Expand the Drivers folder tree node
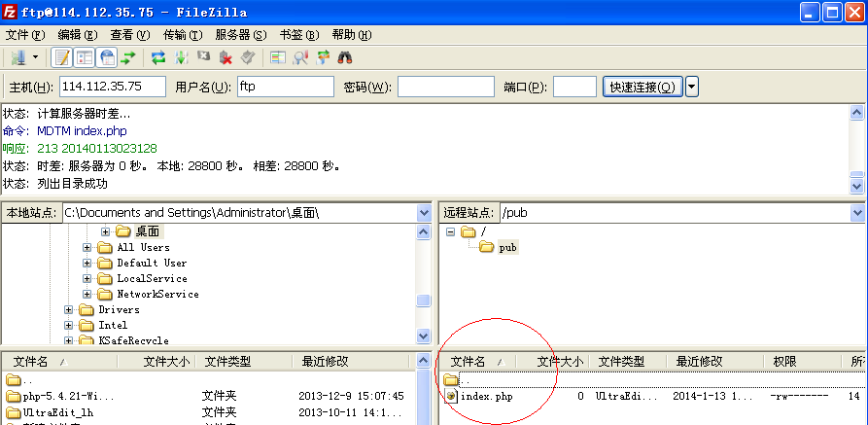The image size is (868, 425). 69,309
